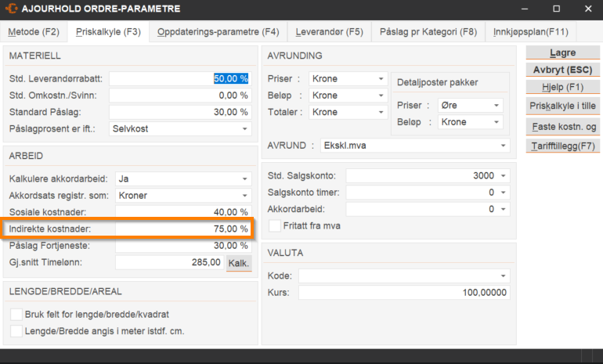Click Avbryt (ESC) to cancel
Viewport: 603px width, 364px height.
point(562,70)
